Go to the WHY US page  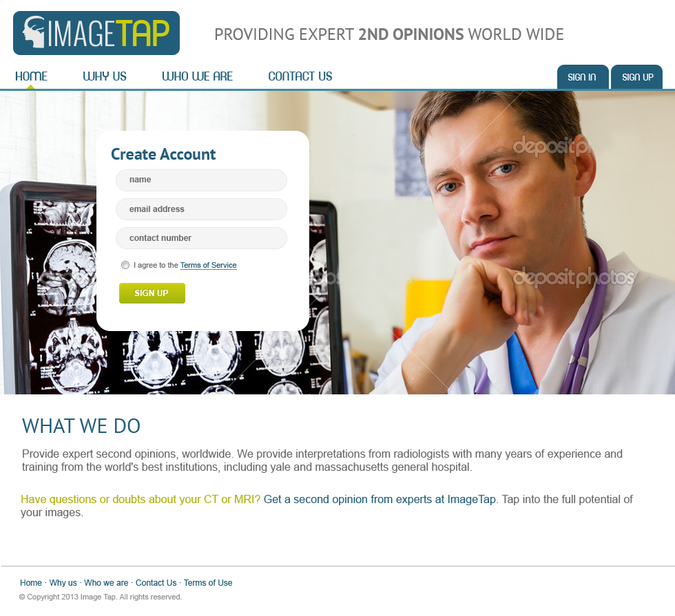[105, 76]
